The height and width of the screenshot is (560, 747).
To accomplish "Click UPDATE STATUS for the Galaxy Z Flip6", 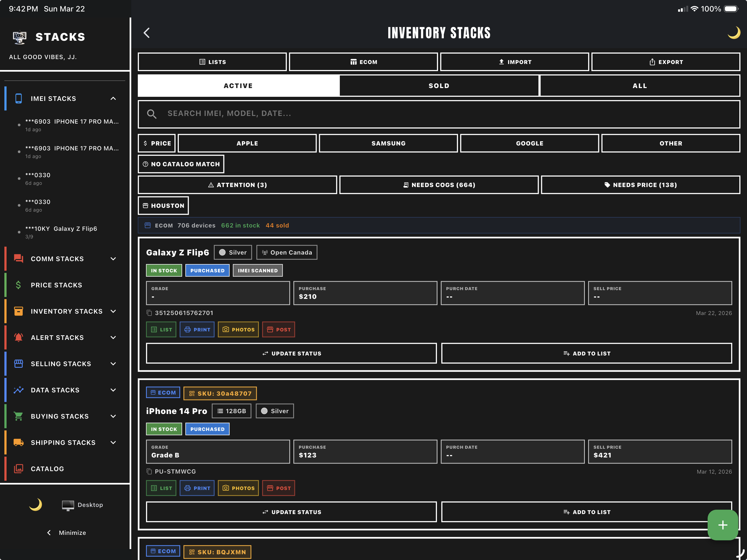I will 291,353.
